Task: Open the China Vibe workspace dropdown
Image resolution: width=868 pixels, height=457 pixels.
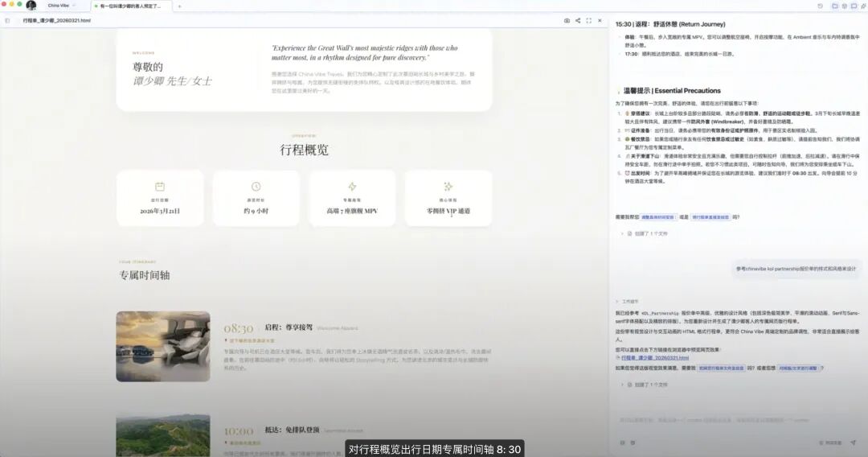Action: click(x=62, y=6)
